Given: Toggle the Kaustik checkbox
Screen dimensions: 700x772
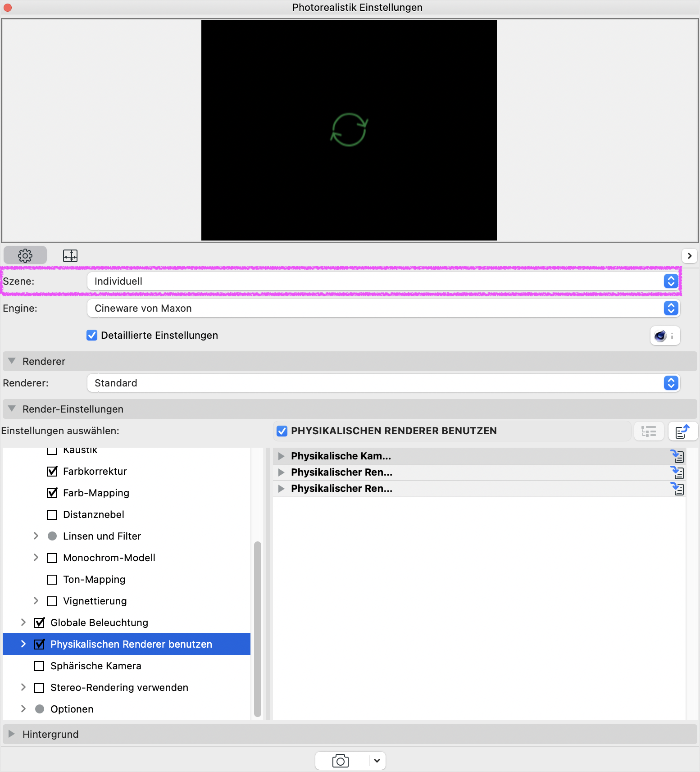Looking at the screenshot, I should click(52, 450).
